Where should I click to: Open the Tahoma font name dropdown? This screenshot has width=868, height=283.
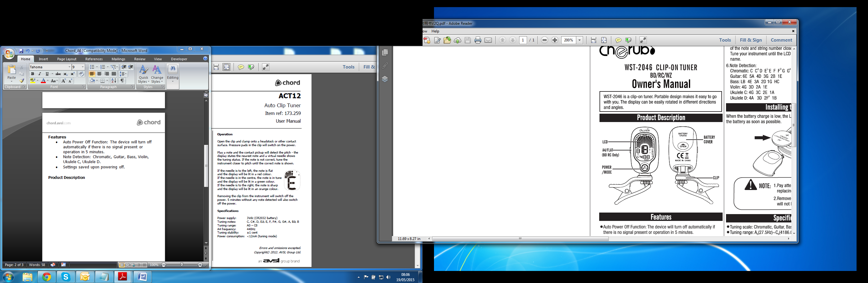tap(69, 67)
